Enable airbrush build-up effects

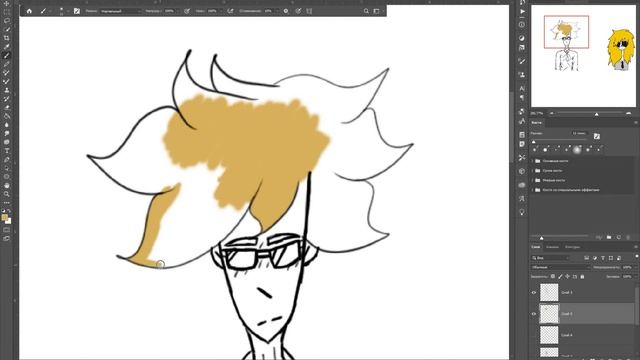click(x=231, y=11)
